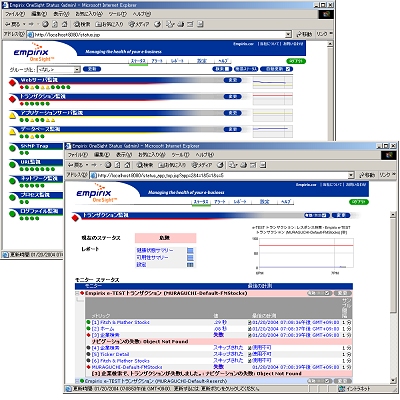Click the green logoff button in front window
The height and width of the screenshot is (400, 400).
click(x=359, y=202)
